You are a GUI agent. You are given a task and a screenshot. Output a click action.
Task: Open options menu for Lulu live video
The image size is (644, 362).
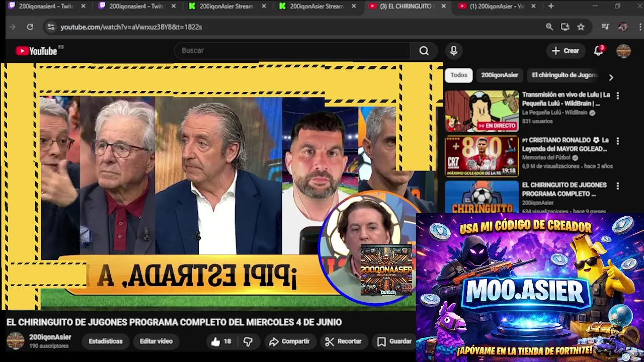pyautogui.click(x=617, y=96)
